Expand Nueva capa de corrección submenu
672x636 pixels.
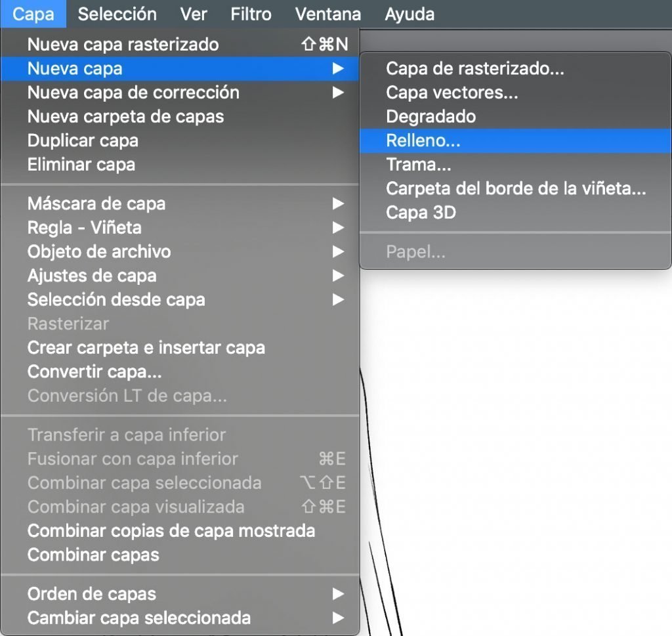180,93
